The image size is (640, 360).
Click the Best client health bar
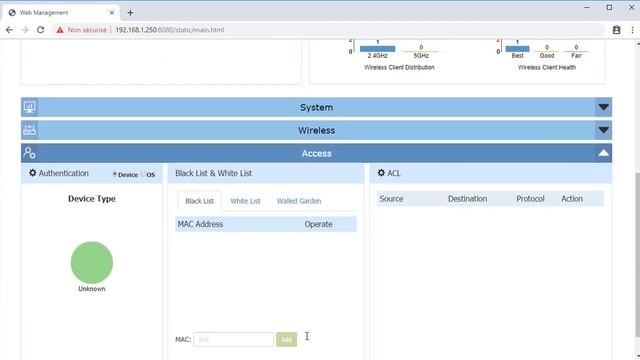tap(518, 49)
